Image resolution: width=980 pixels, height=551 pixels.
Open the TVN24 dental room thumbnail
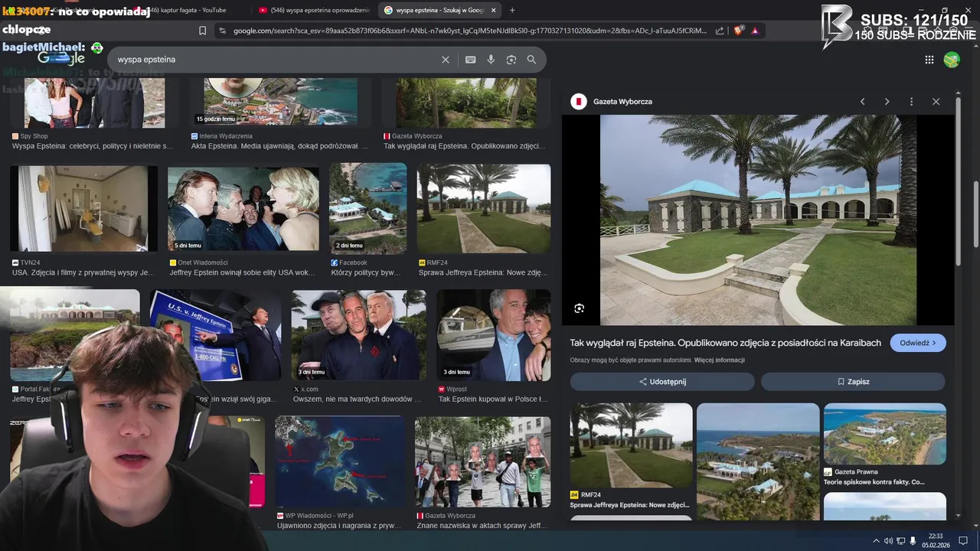[x=83, y=209]
